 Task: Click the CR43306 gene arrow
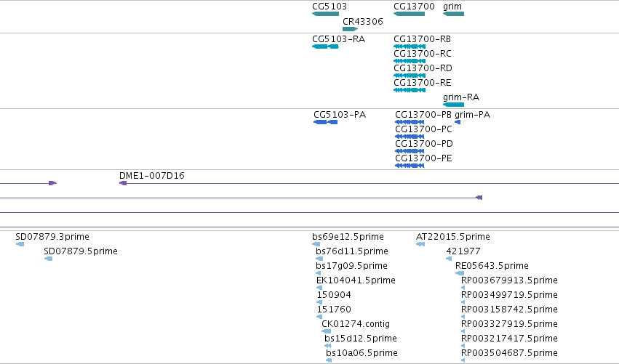350,29
